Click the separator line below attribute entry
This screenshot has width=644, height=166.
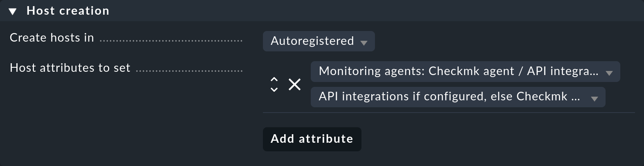point(449,113)
